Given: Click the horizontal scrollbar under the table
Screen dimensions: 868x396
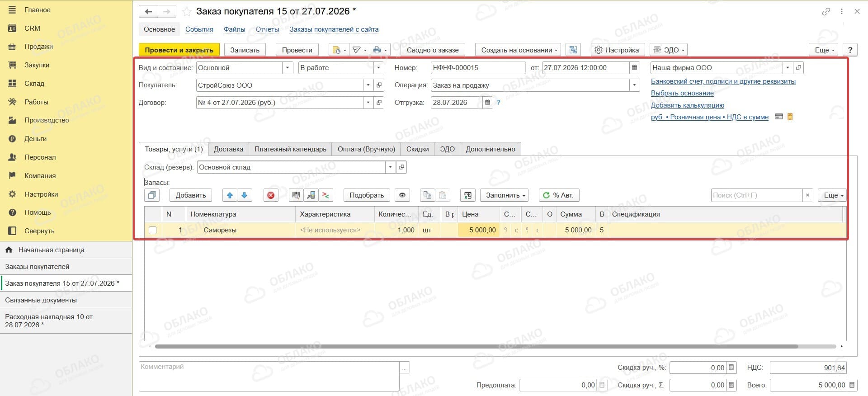Looking at the screenshot, I should coord(476,347).
